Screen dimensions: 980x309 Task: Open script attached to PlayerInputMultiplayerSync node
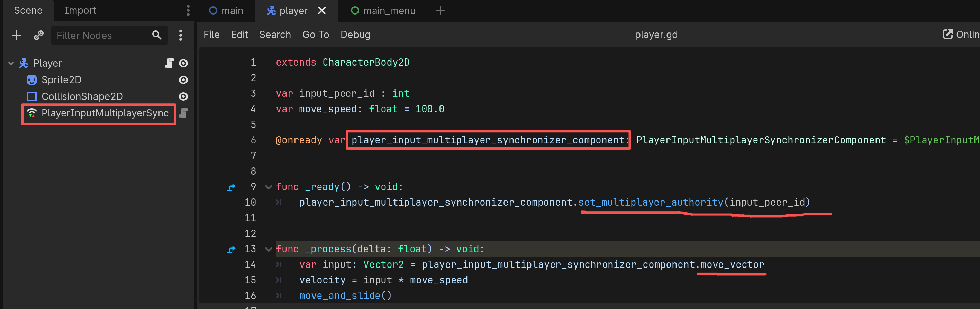[x=184, y=113]
